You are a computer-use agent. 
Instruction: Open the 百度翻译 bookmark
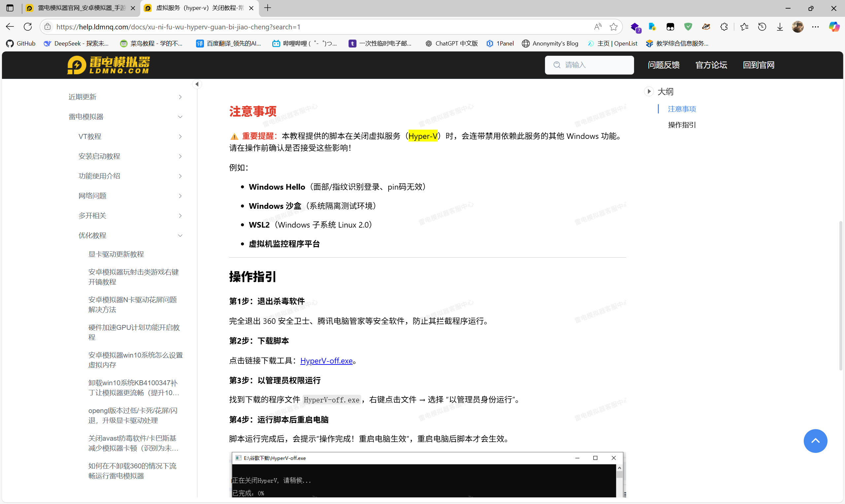coord(229,44)
